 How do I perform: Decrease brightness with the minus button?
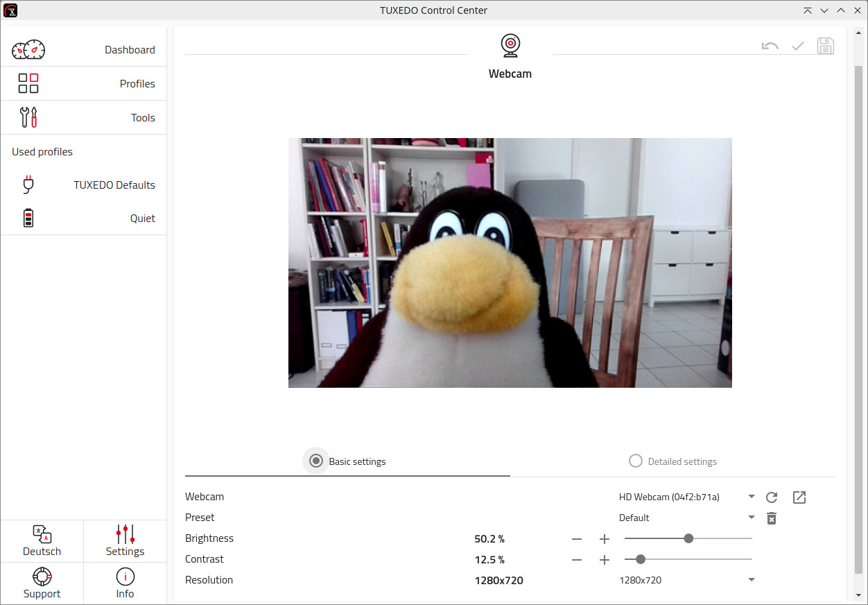click(577, 539)
